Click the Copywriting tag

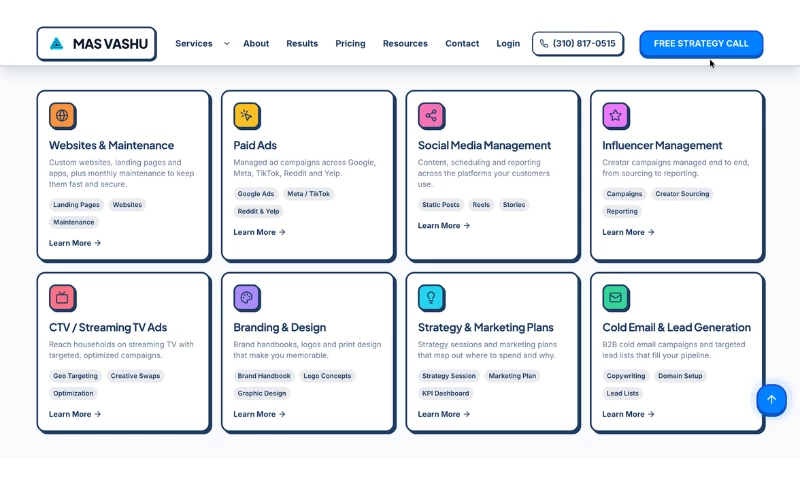pyautogui.click(x=626, y=376)
